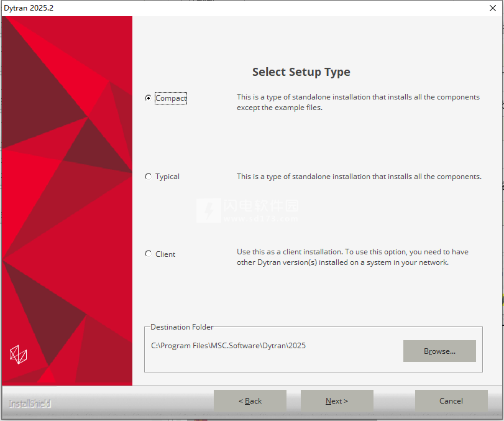Click the Typical option description text
The image size is (504, 421).
tap(359, 177)
